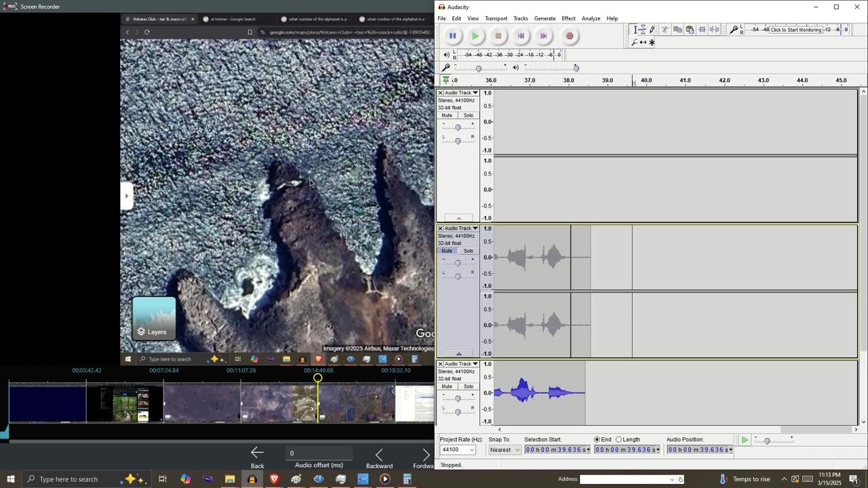Image resolution: width=868 pixels, height=488 pixels.
Task: Open File Explorer from the taskbar
Action: [230, 479]
